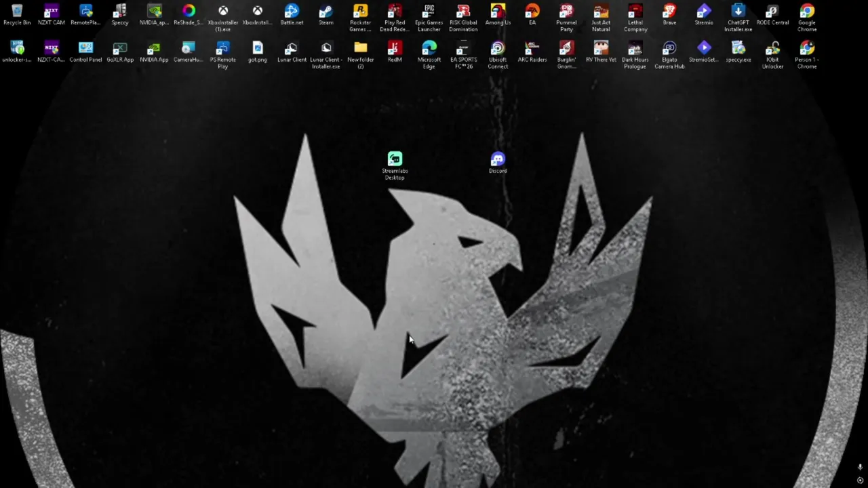Open the Brave browser icon
Image resolution: width=868 pixels, height=488 pixels.
tap(669, 15)
